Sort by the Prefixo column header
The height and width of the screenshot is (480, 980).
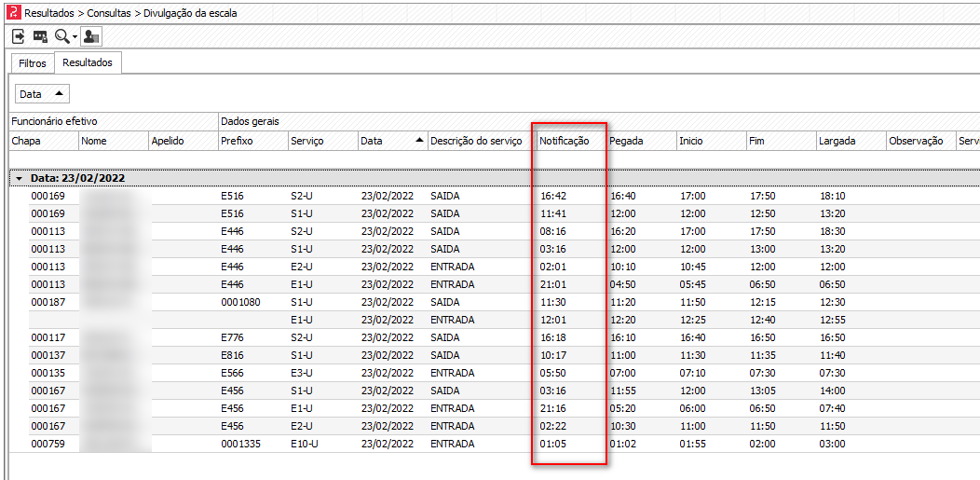coord(253,142)
